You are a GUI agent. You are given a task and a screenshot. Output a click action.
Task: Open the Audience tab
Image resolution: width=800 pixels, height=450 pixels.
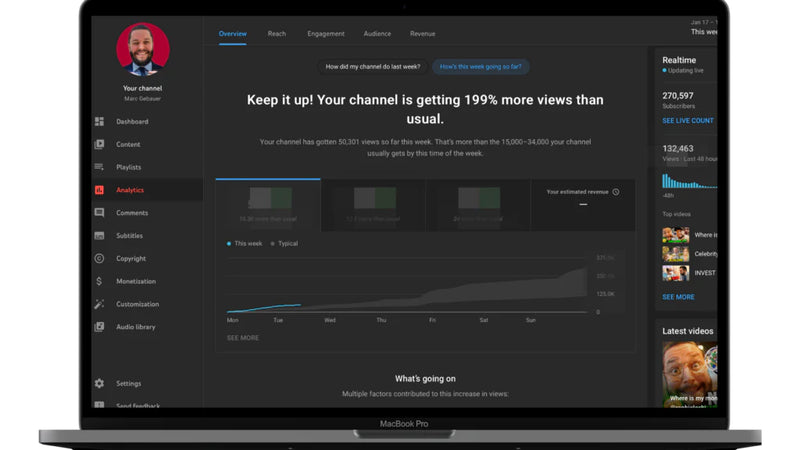click(377, 34)
